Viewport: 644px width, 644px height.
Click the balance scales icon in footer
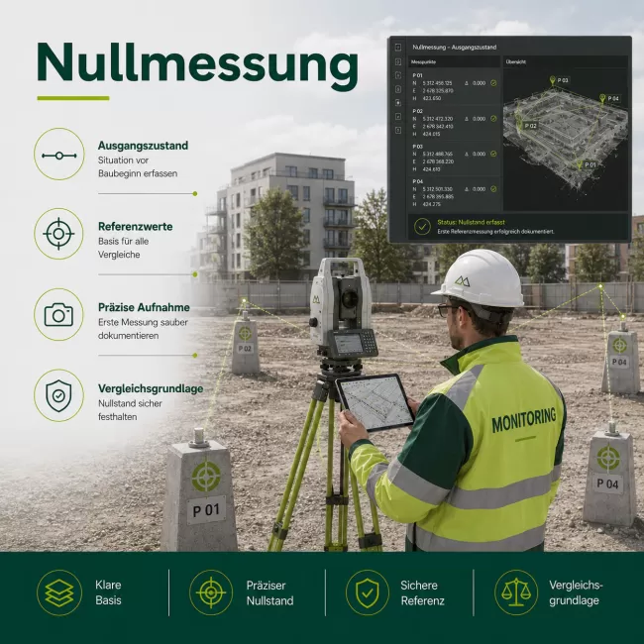[516, 592]
